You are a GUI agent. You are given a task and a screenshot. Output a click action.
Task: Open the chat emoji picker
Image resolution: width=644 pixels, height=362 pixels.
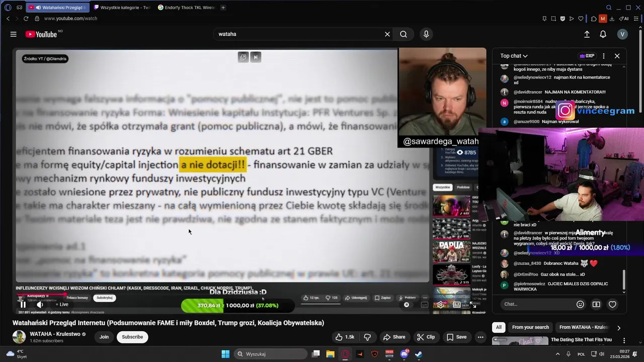[580, 304]
